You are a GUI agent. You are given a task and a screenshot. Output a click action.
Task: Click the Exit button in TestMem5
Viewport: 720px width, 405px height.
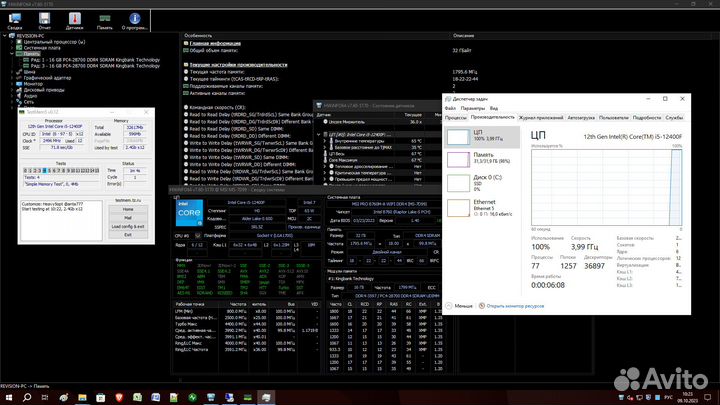point(128,235)
